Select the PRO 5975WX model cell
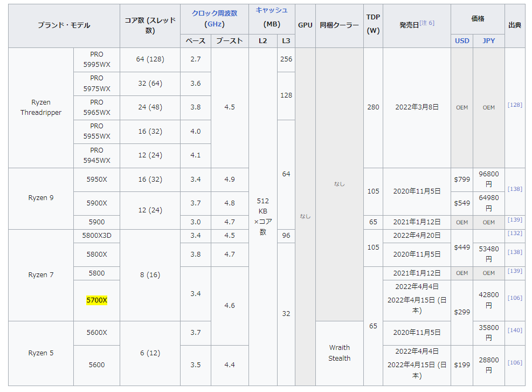 tap(96, 84)
